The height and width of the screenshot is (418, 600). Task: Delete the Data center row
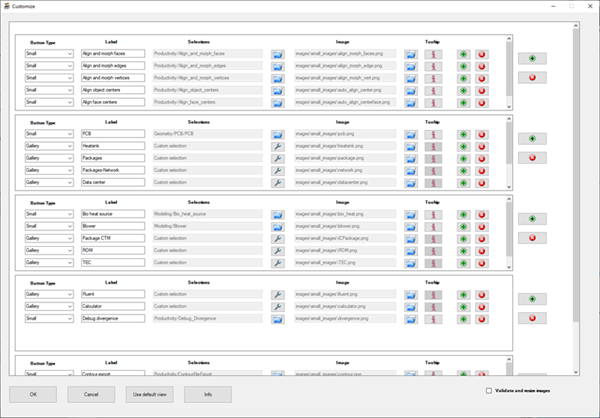(x=482, y=182)
